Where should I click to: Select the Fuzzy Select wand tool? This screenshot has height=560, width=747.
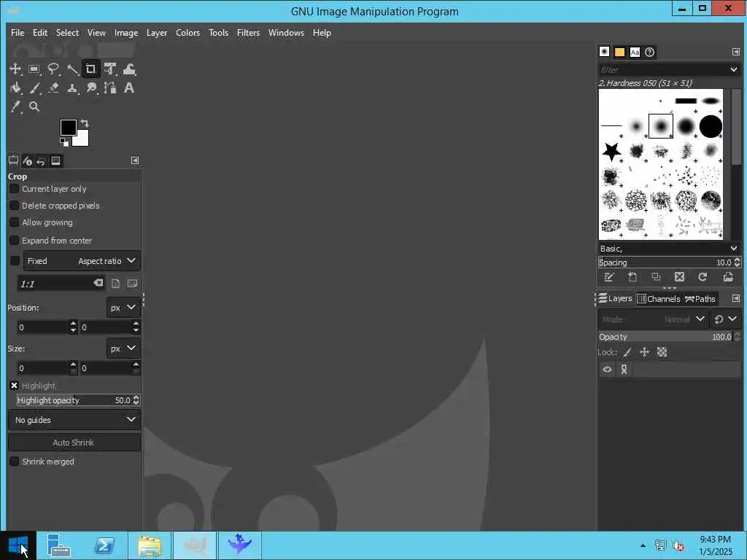72,69
